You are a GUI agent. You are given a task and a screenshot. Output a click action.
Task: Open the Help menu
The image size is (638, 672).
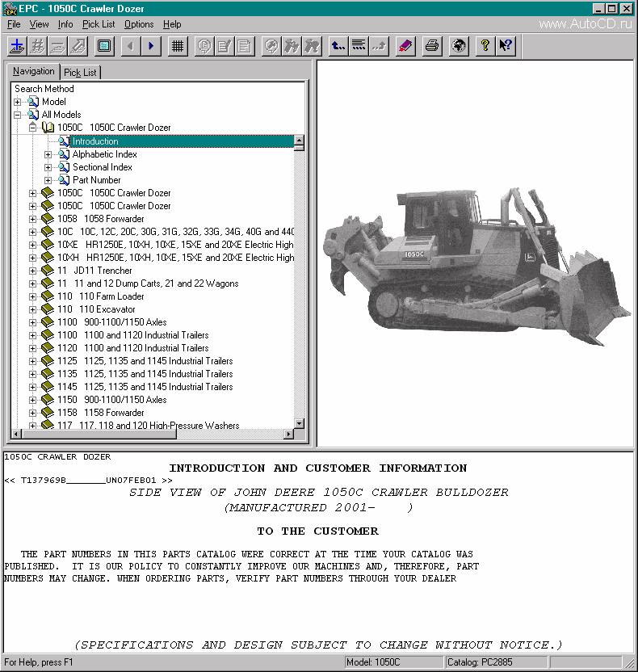point(172,24)
